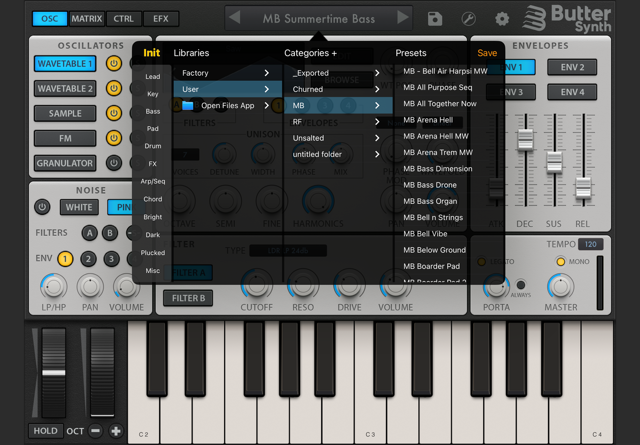Image resolution: width=640 pixels, height=445 pixels.
Task: Increase octave with plus button
Action: 116,431
